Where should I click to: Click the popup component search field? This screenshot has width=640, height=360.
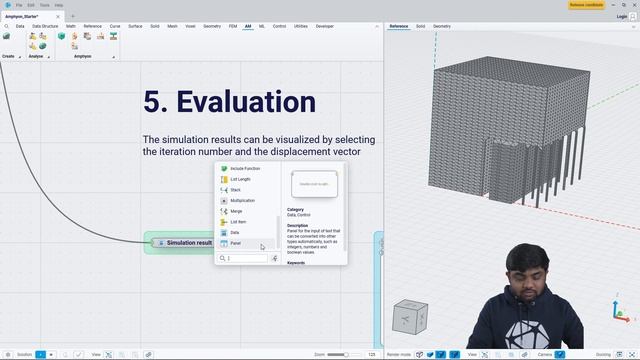pyautogui.click(x=243, y=258)
